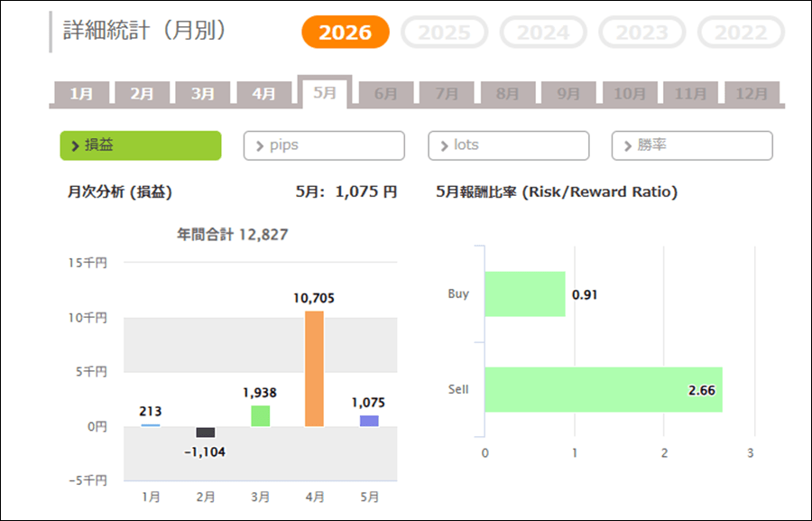
Task: Switch to the 2022 year view
Action: tap(741, 33)
